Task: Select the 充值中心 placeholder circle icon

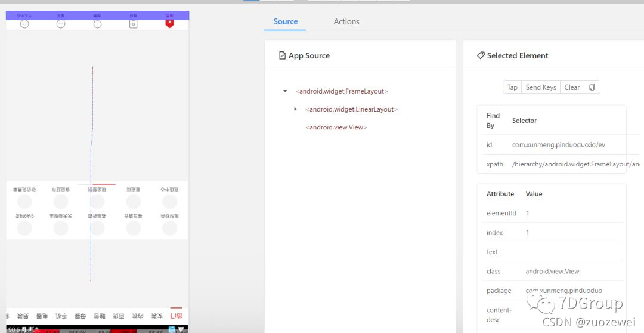Action: (169, 202)
